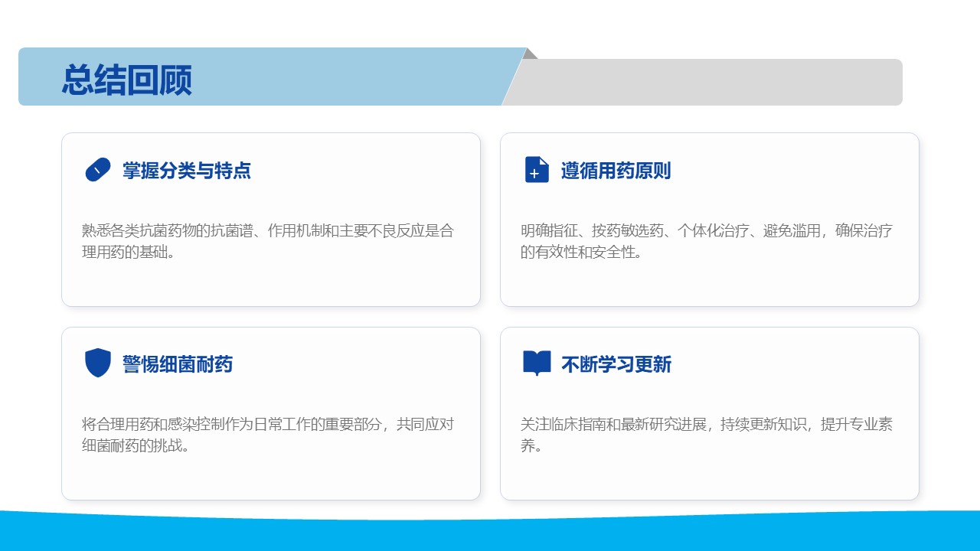Select the slide title 总结回顾
980x551 pixels.
pyautogui.click(x=127, y=80)
